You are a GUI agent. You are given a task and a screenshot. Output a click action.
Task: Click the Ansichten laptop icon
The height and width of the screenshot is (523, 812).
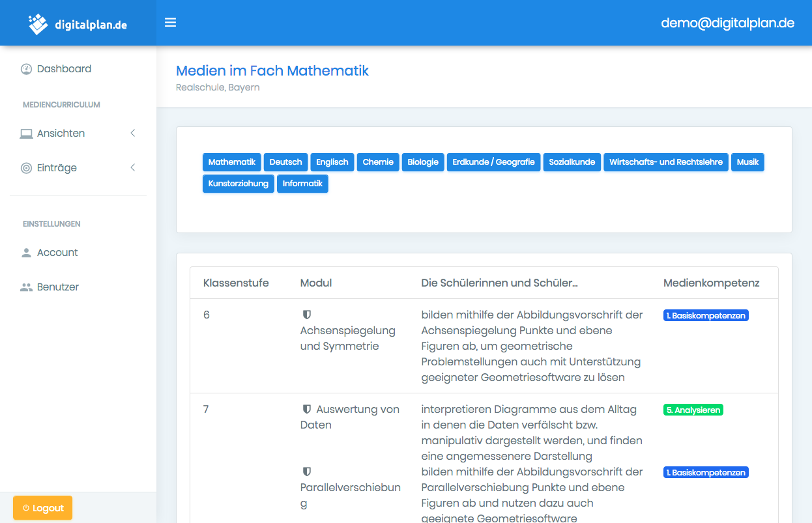click(26, 134)
